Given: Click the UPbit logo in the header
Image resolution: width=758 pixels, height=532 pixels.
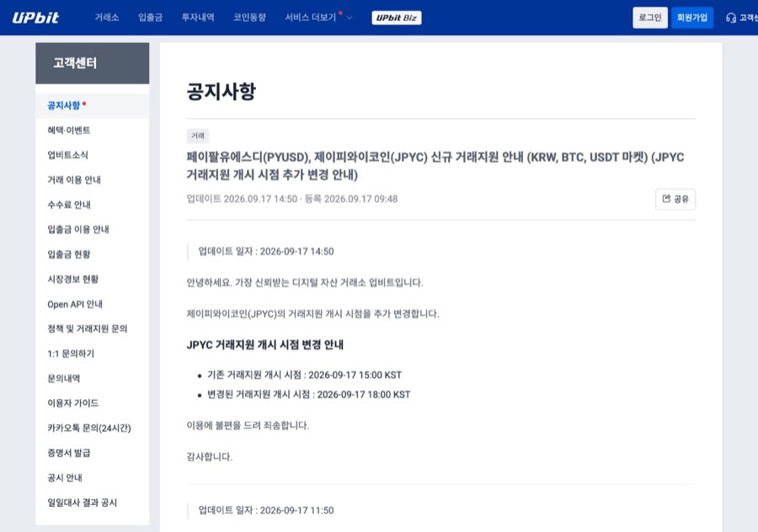Looking at the screenshot, I should (35, 18).
